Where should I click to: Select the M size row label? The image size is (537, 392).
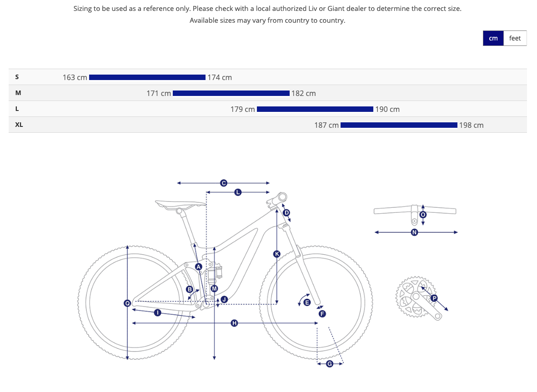(18, 93)
